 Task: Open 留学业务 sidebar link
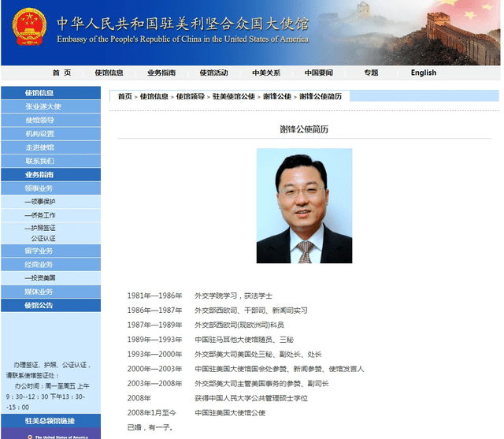pos(50,251)
